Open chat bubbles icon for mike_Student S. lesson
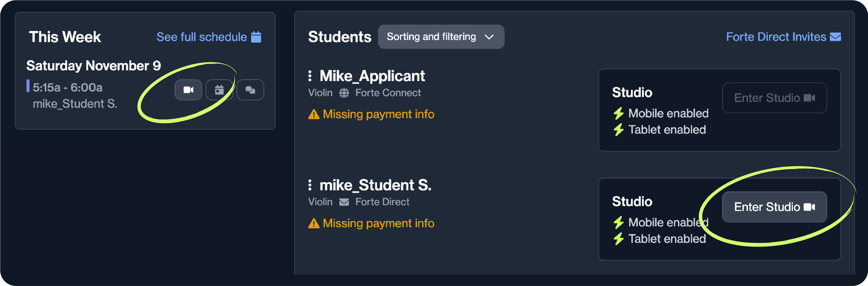Image resolution: width=868 pixels, height=286 pixels. click(x=250, y=90)
